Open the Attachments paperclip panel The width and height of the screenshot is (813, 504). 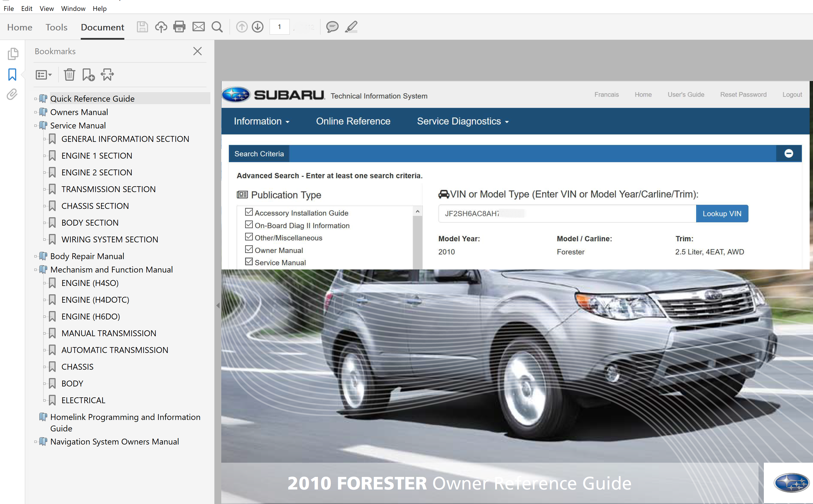pos(12,94)
